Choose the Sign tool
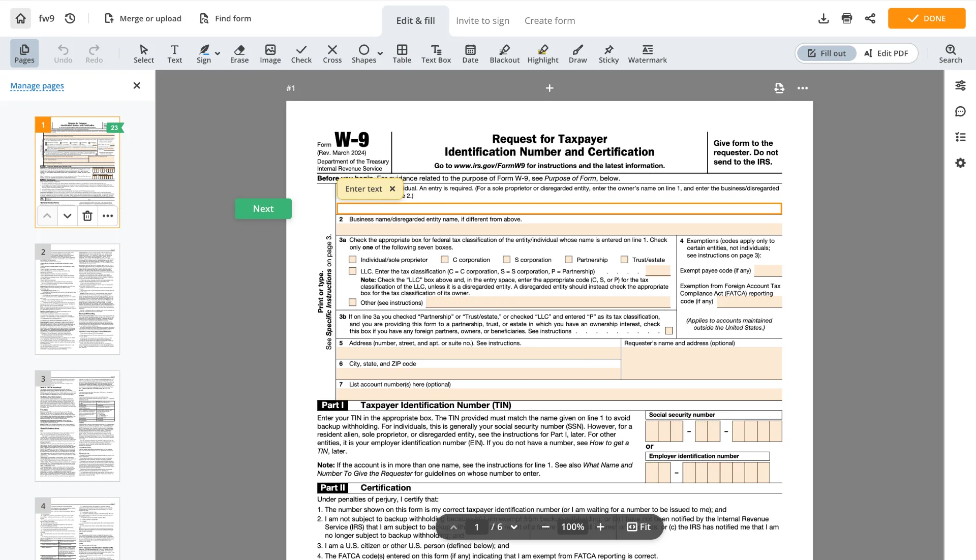 (204, 53)
